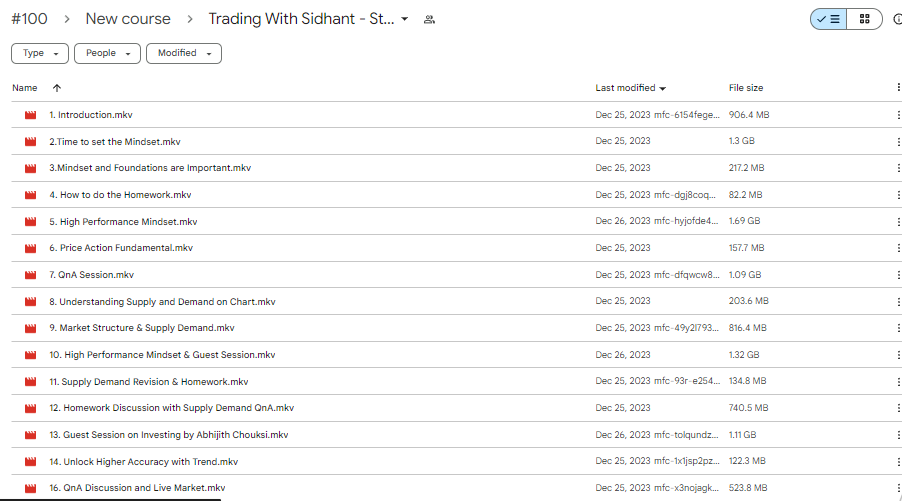Open Last modified sort options
This screenshot has width=902, height=501.
631,88
